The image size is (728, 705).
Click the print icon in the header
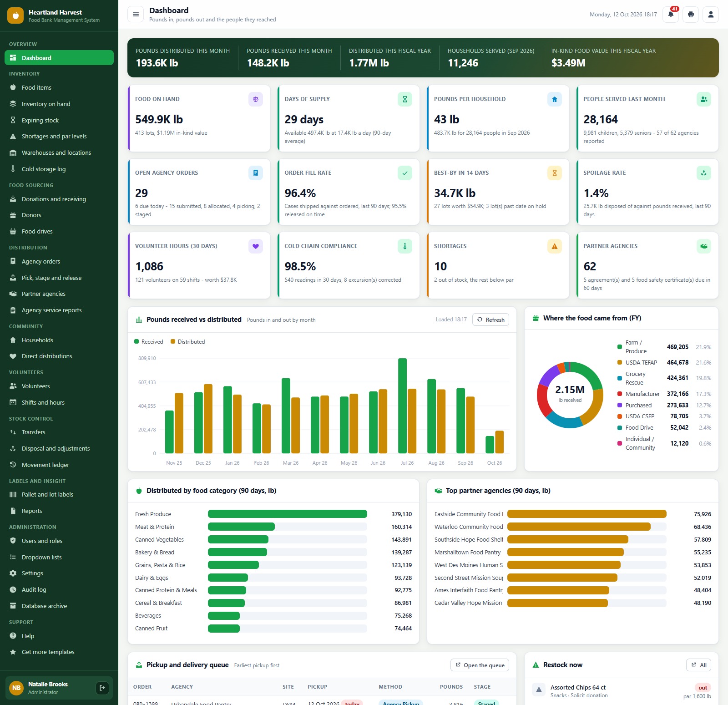tap(691, 15)
